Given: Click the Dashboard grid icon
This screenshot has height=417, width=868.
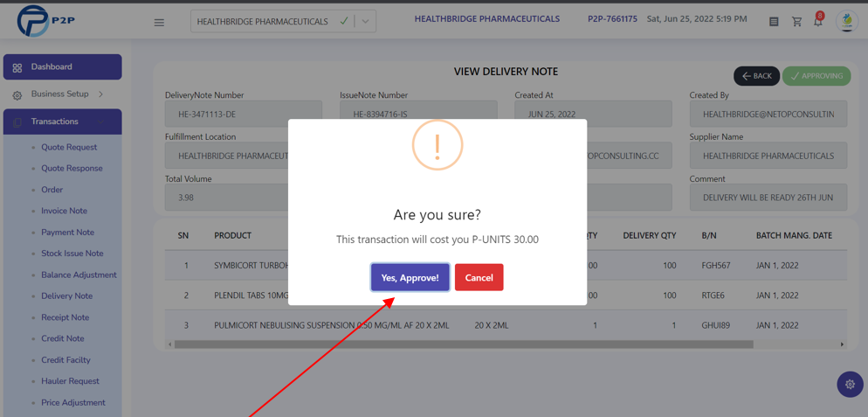Looking at the screenshot, I should click(17, 67).
